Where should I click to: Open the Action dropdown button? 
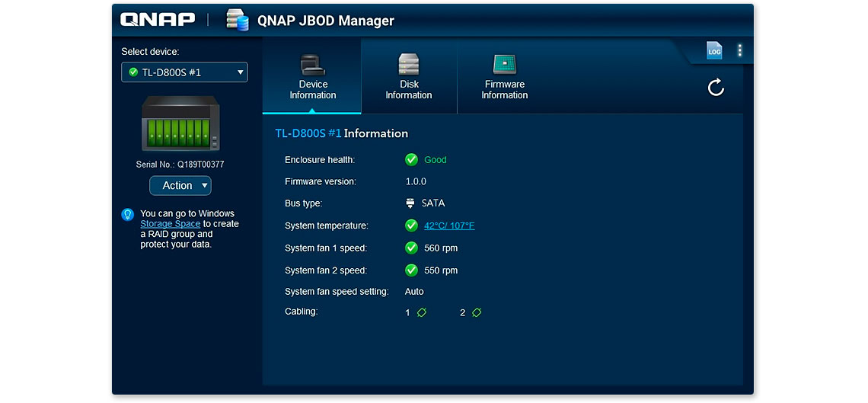pyautogui.click(x=180, y=186)
